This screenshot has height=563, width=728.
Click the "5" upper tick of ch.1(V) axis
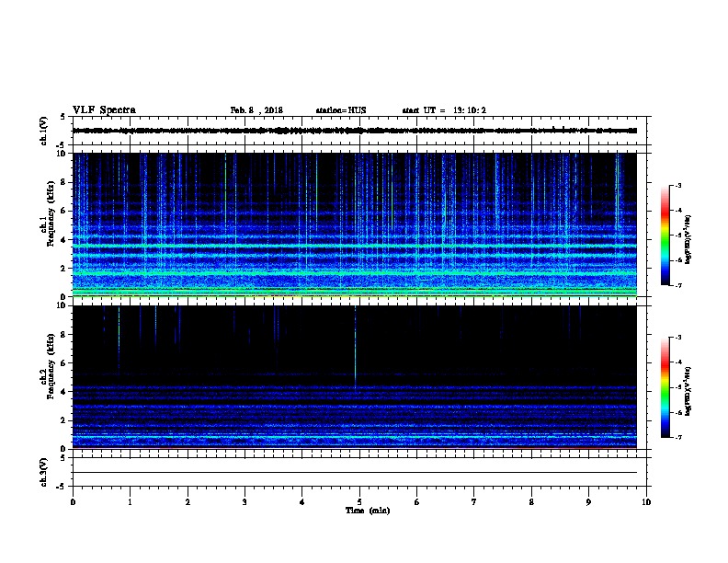(x=63, y=117)
